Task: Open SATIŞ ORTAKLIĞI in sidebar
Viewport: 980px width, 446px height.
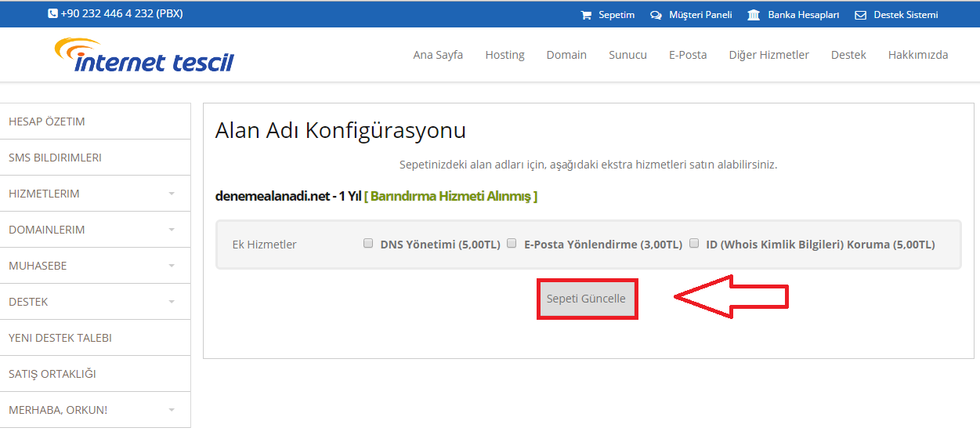Action: (x=95, y=374)
